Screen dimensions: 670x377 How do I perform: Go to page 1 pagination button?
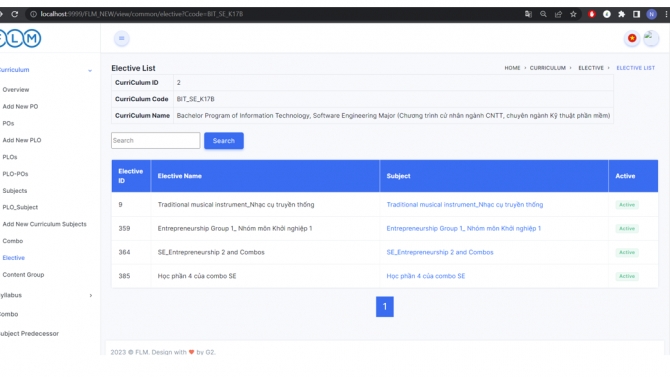pyautogui.click(x=385, y=306)
